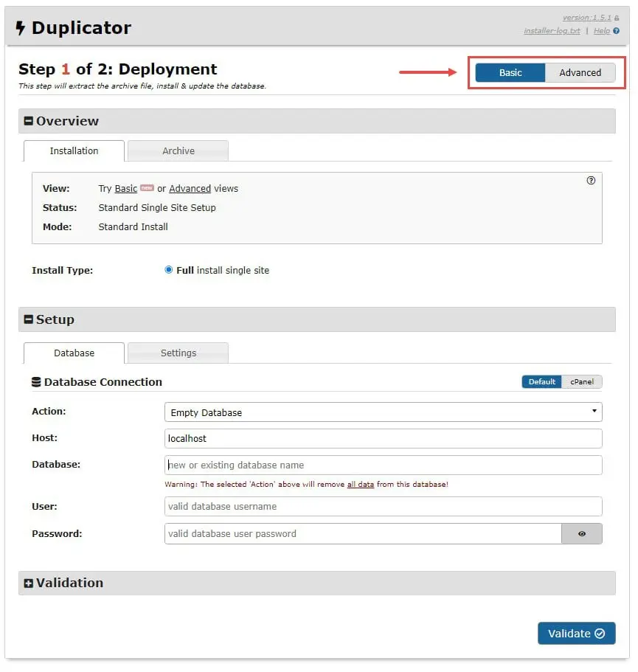
Task: Switch to Basic view mode
Action: pos(510,72)
